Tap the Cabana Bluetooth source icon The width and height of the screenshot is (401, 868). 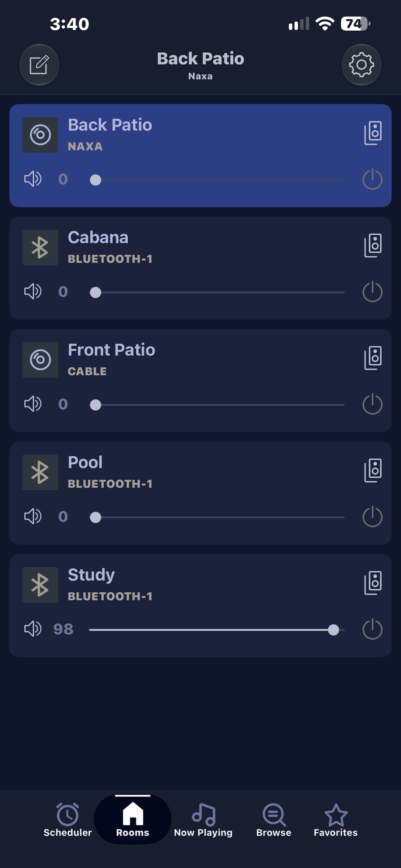[40, 247]
